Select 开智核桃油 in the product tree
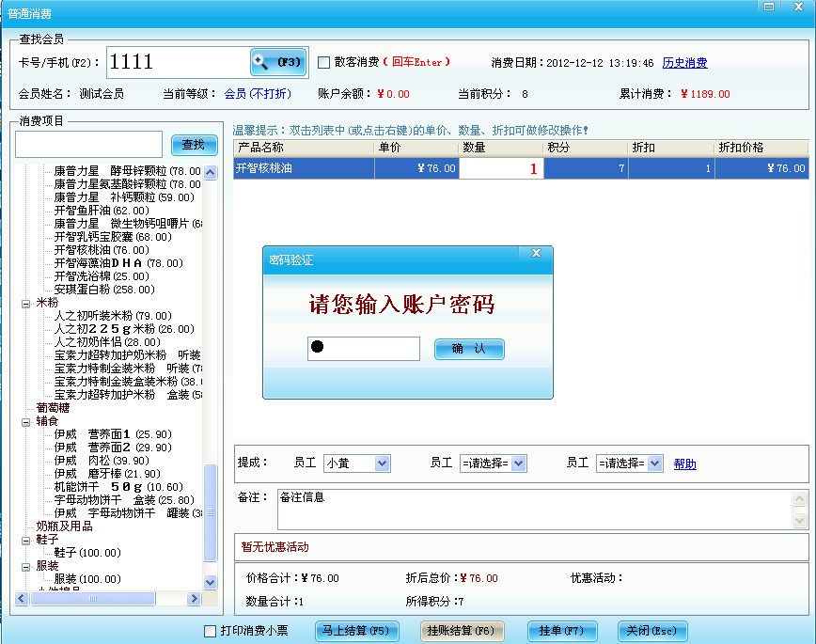This screenshot has height=644, width=816. coord(85,250)
